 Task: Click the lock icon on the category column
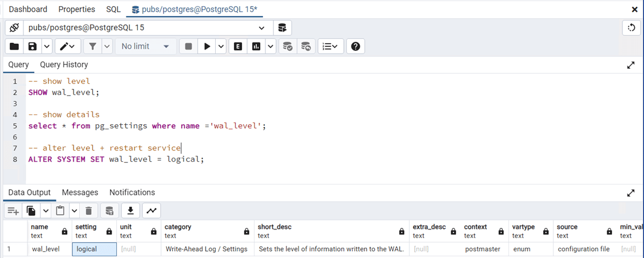point(247,232)
